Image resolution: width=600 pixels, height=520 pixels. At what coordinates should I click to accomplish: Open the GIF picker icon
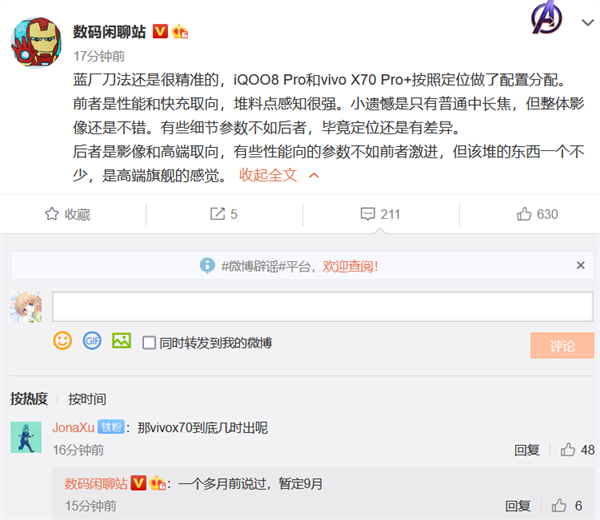[x=92, y=341]
